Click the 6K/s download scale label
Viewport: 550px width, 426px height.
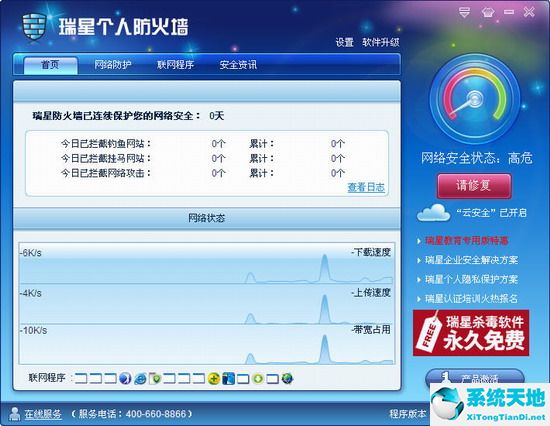point(31,253)
